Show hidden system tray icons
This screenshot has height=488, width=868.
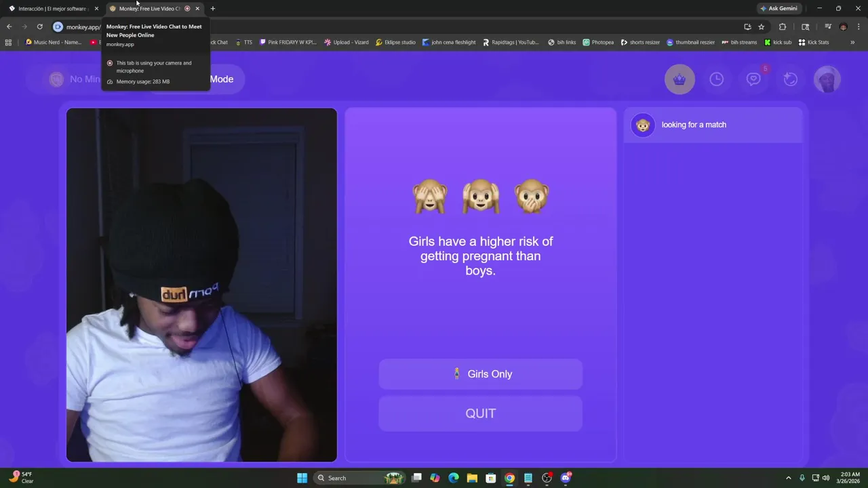[788, 478]
